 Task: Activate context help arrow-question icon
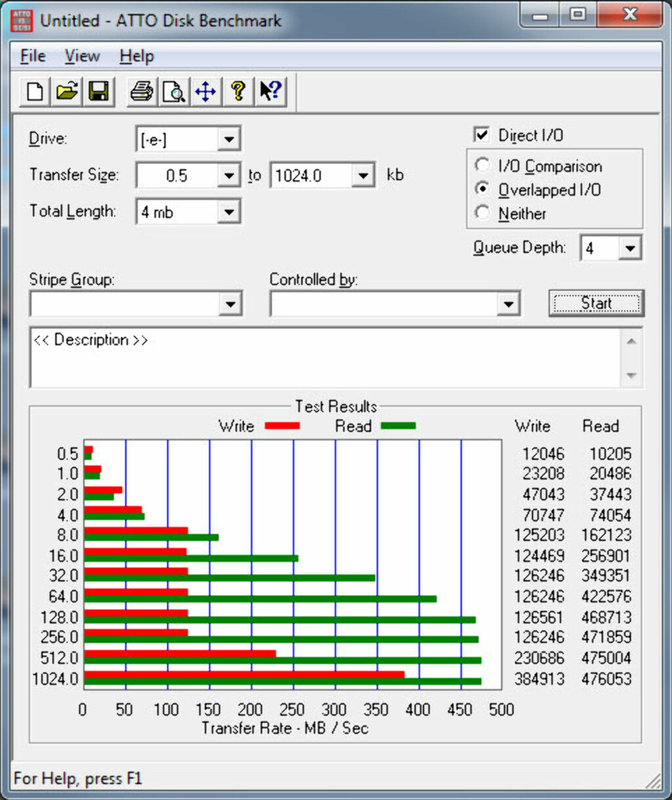pyautogui.click(x=270, y=91)
